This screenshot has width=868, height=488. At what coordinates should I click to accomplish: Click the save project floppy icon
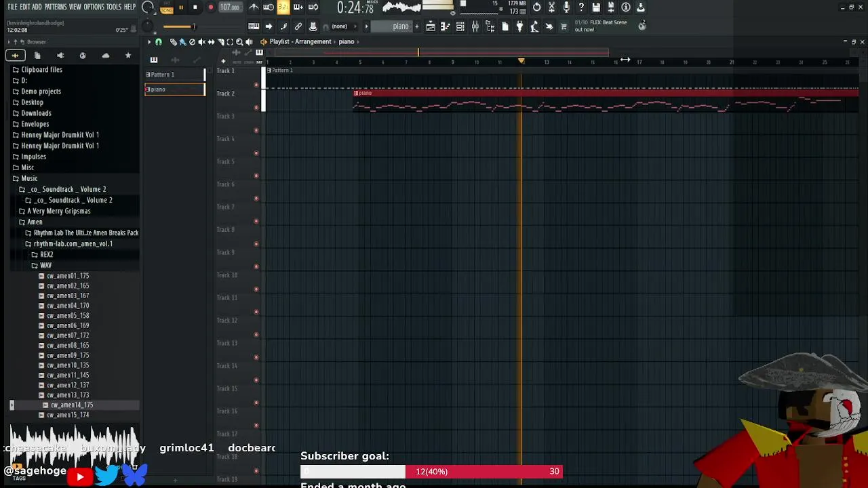coord(596,7)
